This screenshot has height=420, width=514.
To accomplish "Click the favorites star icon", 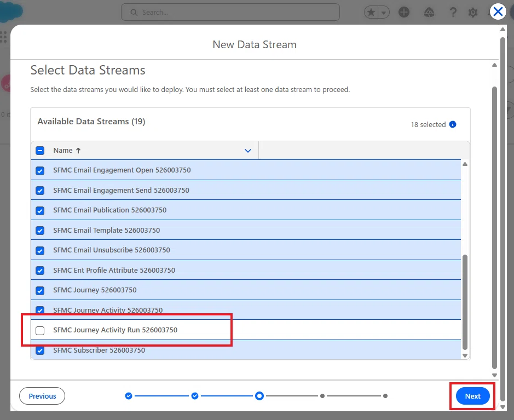I will click(371, 13).
